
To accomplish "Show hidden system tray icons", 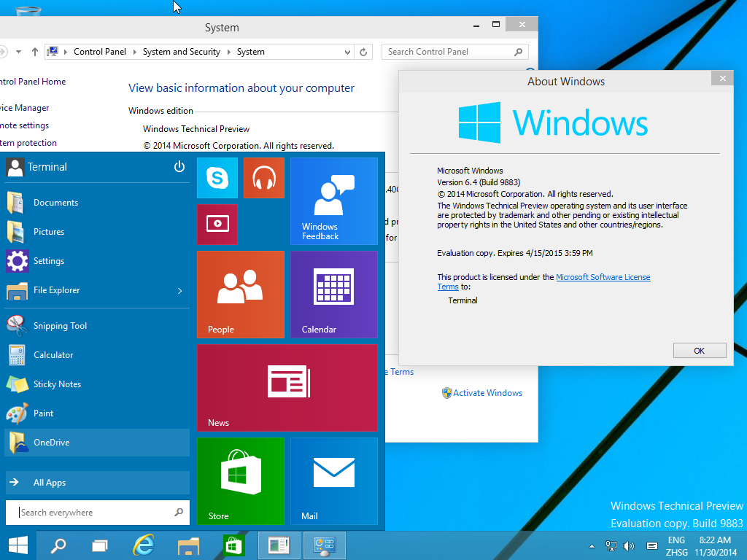I will click(x=592, y=546).
